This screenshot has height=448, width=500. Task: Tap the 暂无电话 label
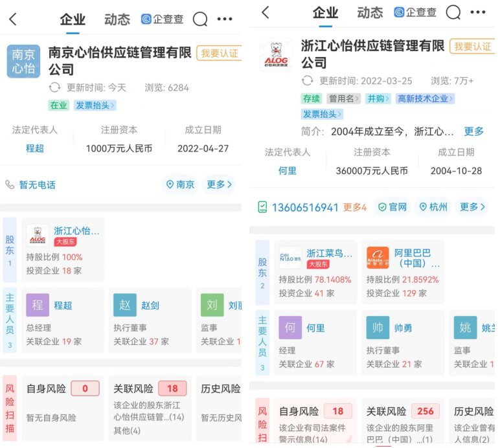[x=38, y=185]
